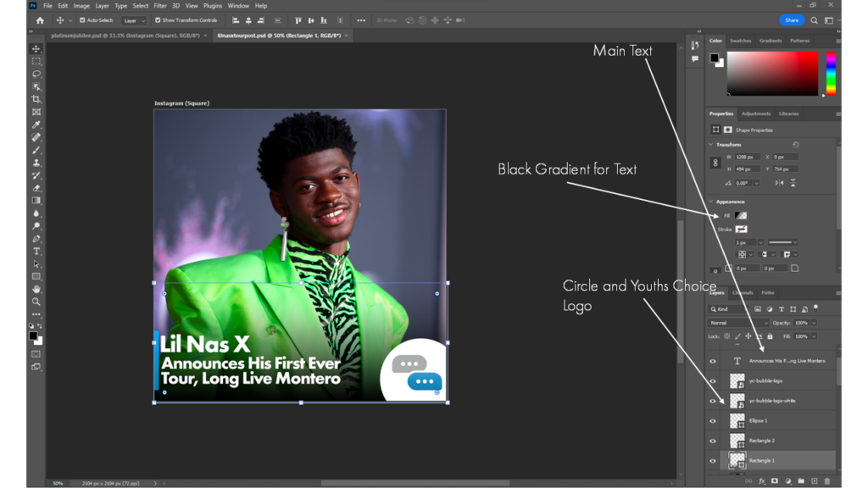This screenshot has width=868, height=488.
Task: Open the Normal blend mode dropdown
Action: 738,323
